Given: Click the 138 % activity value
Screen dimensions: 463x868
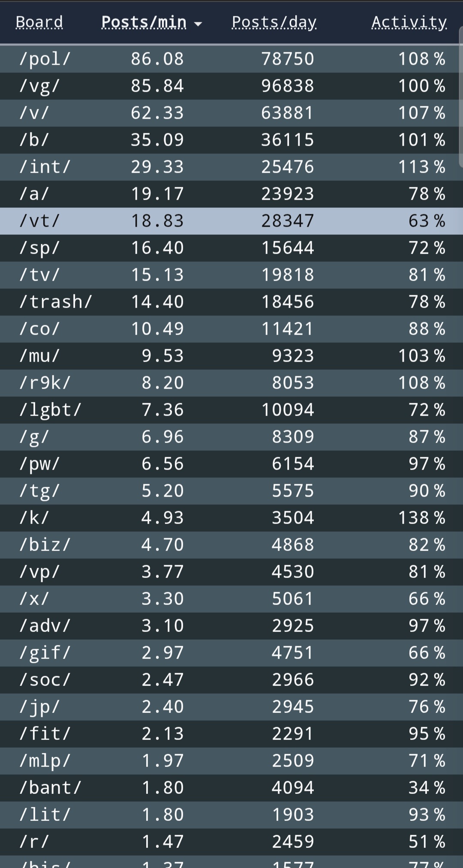Looking at the screenshot, I should [422, 518].
